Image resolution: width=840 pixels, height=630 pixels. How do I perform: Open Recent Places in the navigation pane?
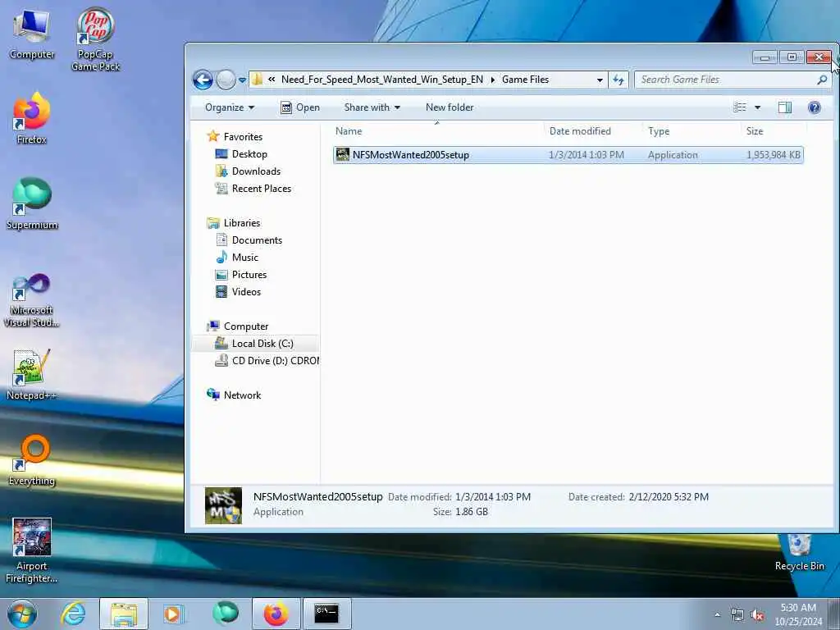pyautogui.click(x=262, y=189)
